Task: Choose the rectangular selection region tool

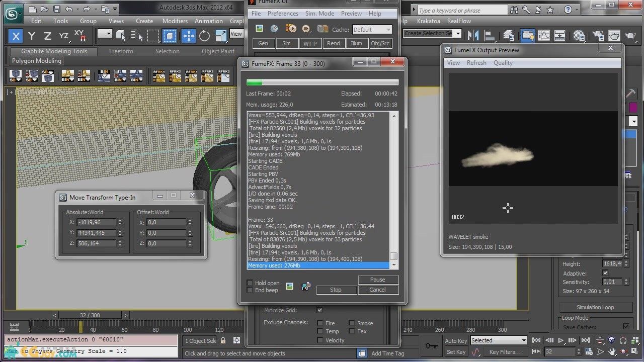Action: point(153,35)
